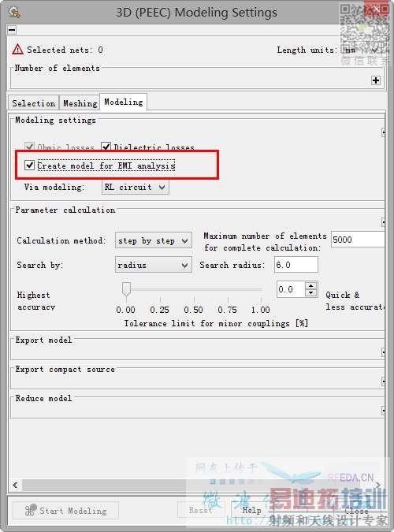Collapse the panel with the minus icon
394x532 pixels.
(x=12, y=30)
